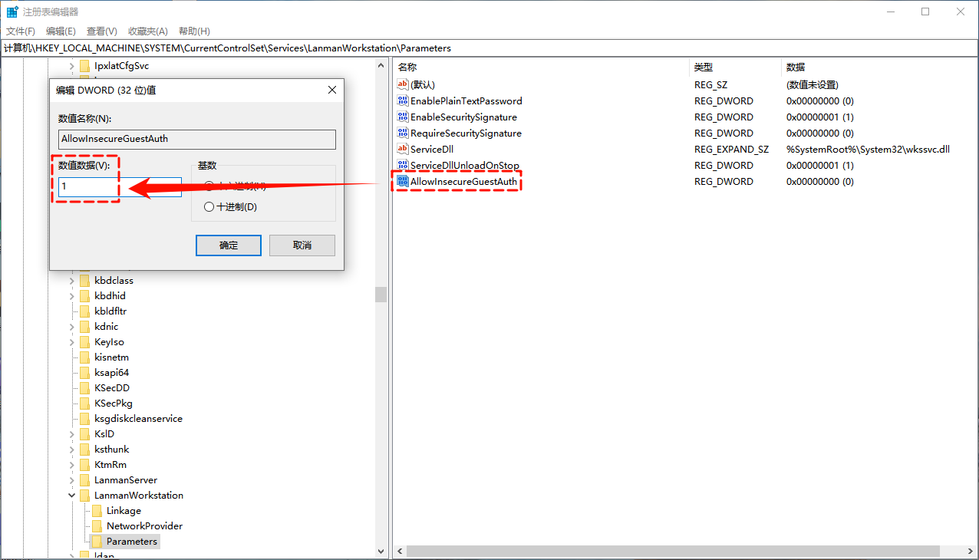The height and width of the screenshot is (560, 979).
Task: Click the ServiceDll string value icon
Action: (x=403, y=150)
